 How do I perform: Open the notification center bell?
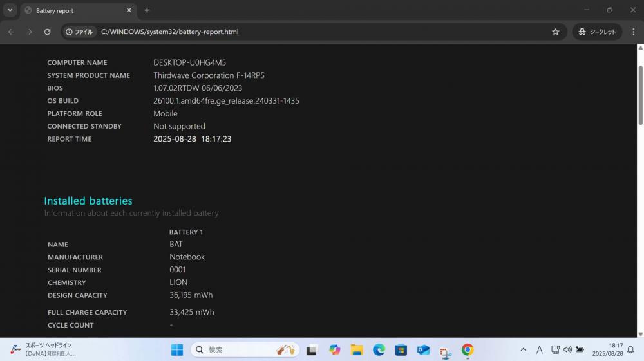point(631,350)
